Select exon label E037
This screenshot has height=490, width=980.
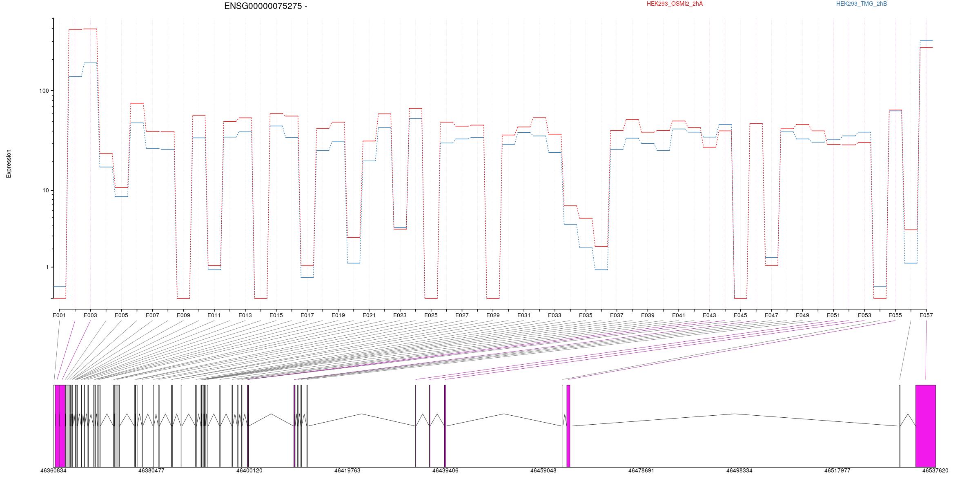point(617,315)
